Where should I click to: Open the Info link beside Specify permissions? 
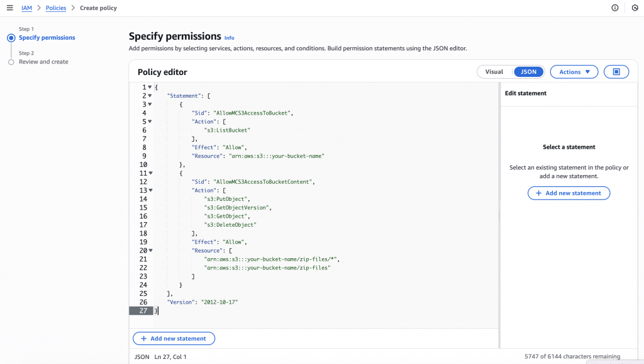tap(229, 38)
